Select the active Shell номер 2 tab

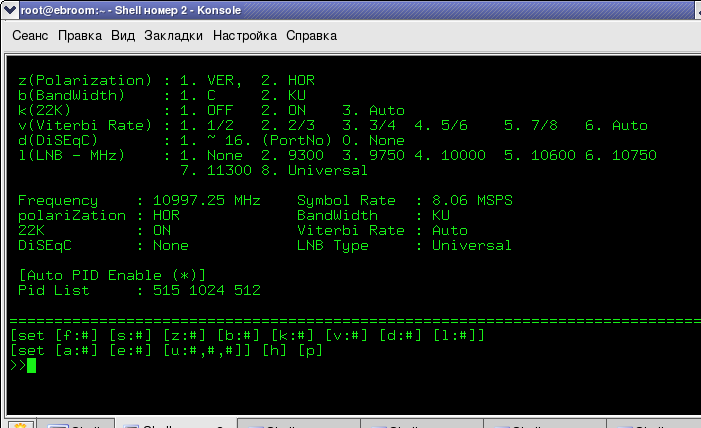(x=176, y=423)
